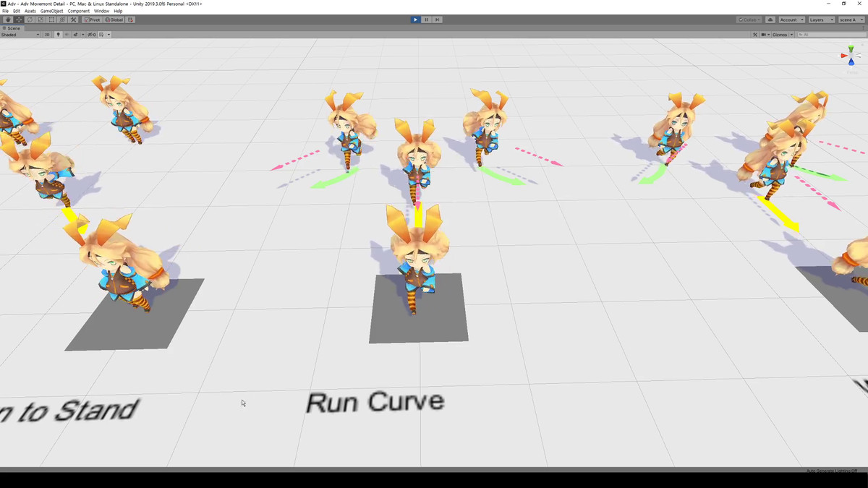Open Unity Cloud services via the cloud icon
Viewport: 868px width, 488px height.
tap(770, 20)
